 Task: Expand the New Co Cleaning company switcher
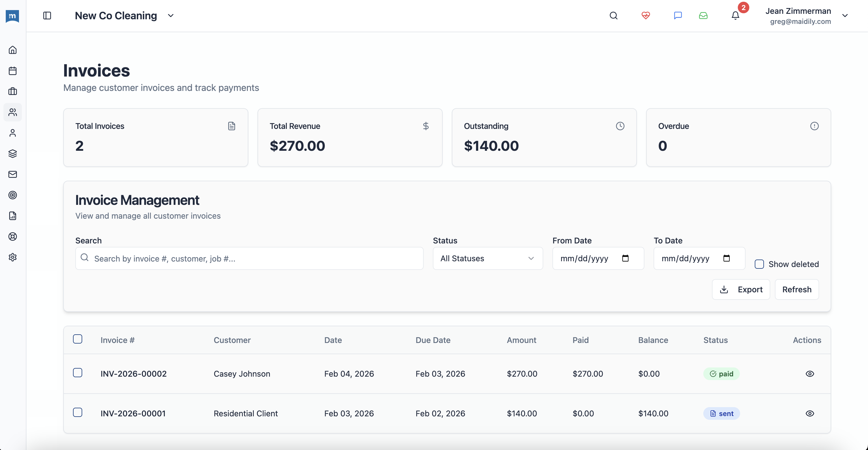[x=170, y=16]
